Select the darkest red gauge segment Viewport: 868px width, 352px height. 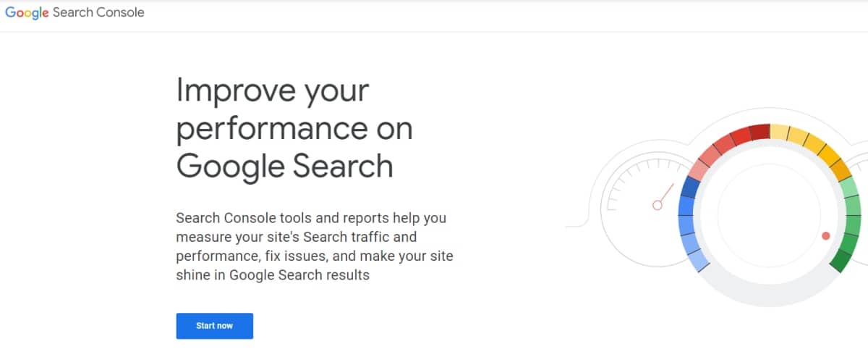tap(759, 133)
